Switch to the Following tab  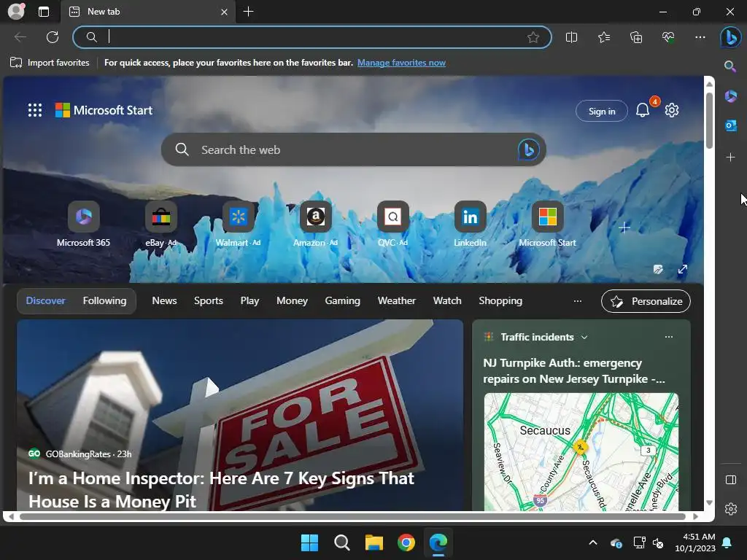[x=105, y=301]
